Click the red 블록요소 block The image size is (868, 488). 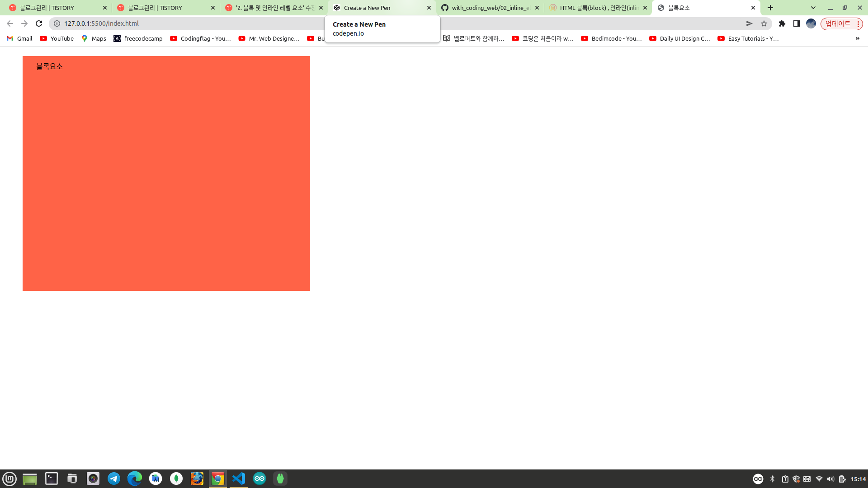point(166,174)
